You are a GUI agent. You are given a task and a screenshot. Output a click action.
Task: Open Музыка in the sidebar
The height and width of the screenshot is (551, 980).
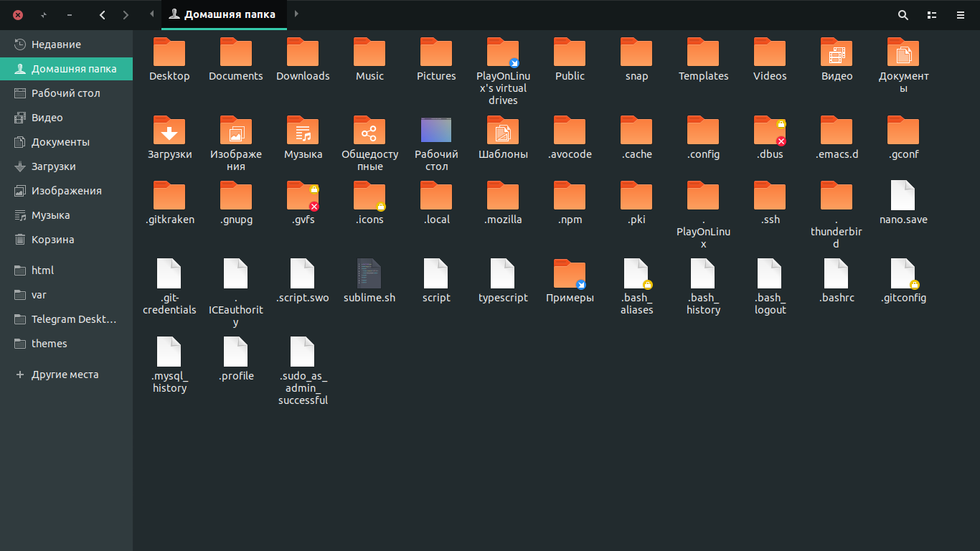[x=66, y=215]
